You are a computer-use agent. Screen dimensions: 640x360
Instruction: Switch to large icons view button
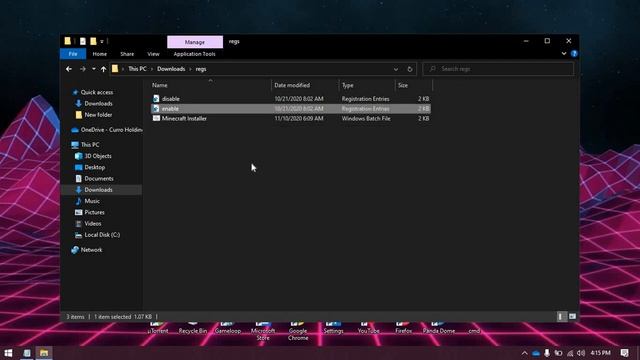coord(572,316)
